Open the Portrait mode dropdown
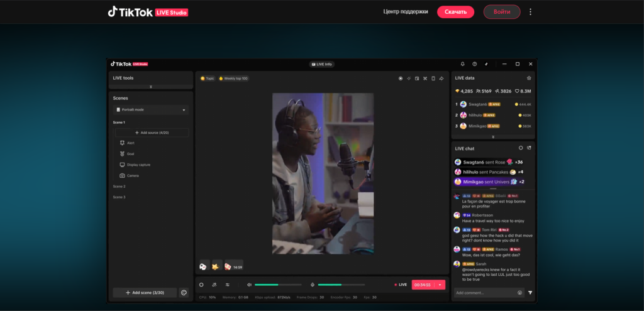The width and height of the screenshot is (644, 311). (151, 109)
